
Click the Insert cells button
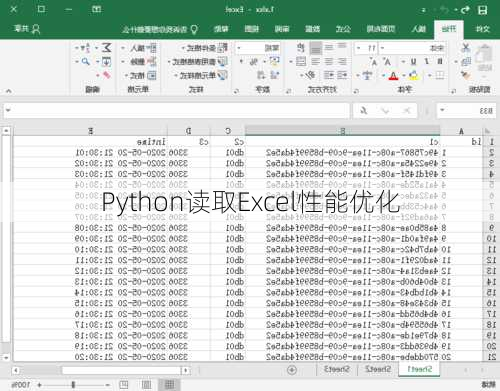coord(139,48)
